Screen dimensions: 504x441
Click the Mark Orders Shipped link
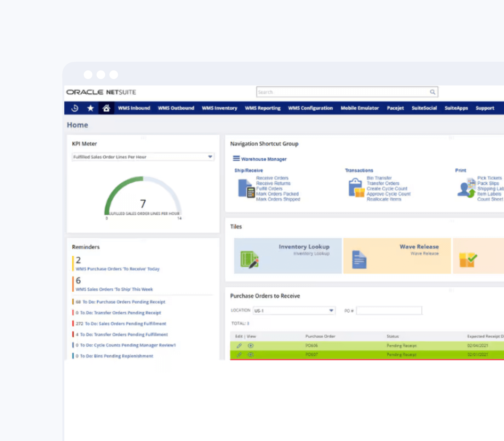pyautogui.click(x=278, y=199)
